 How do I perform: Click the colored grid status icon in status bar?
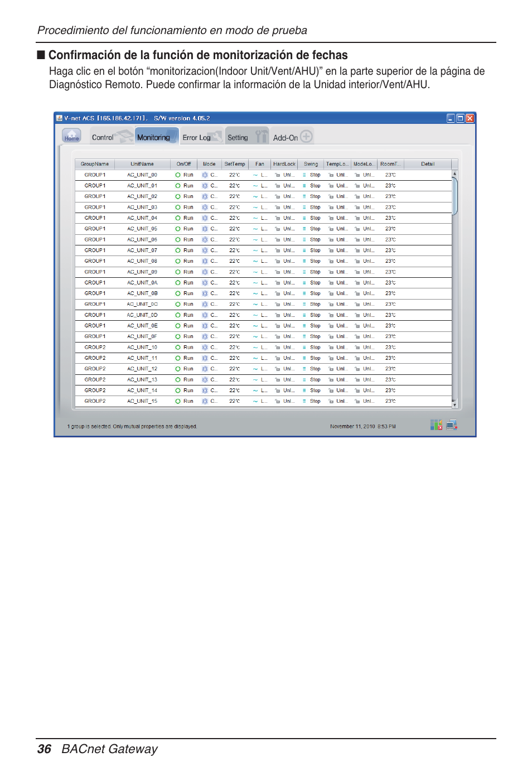[x=436, y=425]
